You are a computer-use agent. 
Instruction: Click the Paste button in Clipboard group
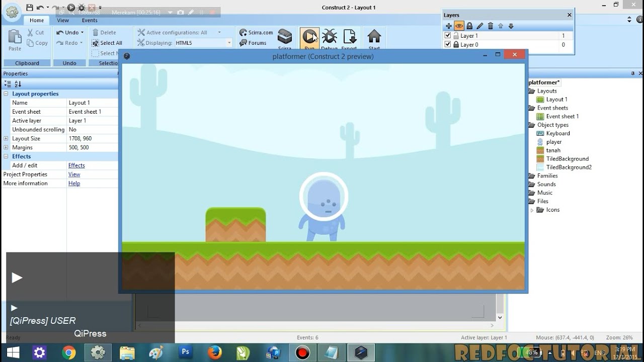(x=15, y=40)
